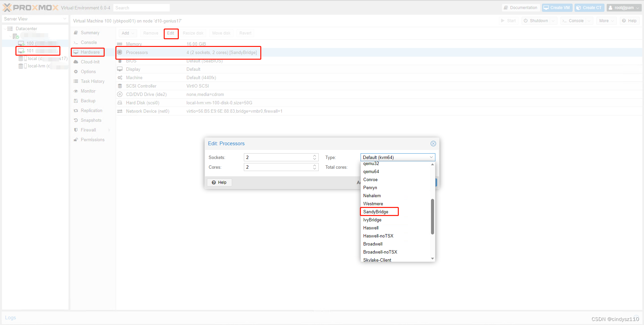Close the Edit Processors dialog
This screenshot has width=644, height=325.
[433, 144]
